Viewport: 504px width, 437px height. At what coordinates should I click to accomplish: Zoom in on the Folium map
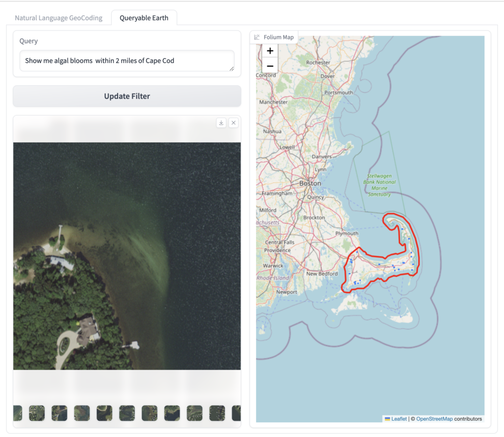pos(270,51)
